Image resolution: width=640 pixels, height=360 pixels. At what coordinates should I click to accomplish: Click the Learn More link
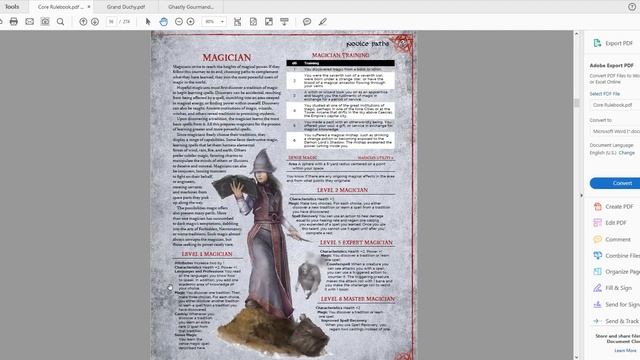[x=625, y=351]
